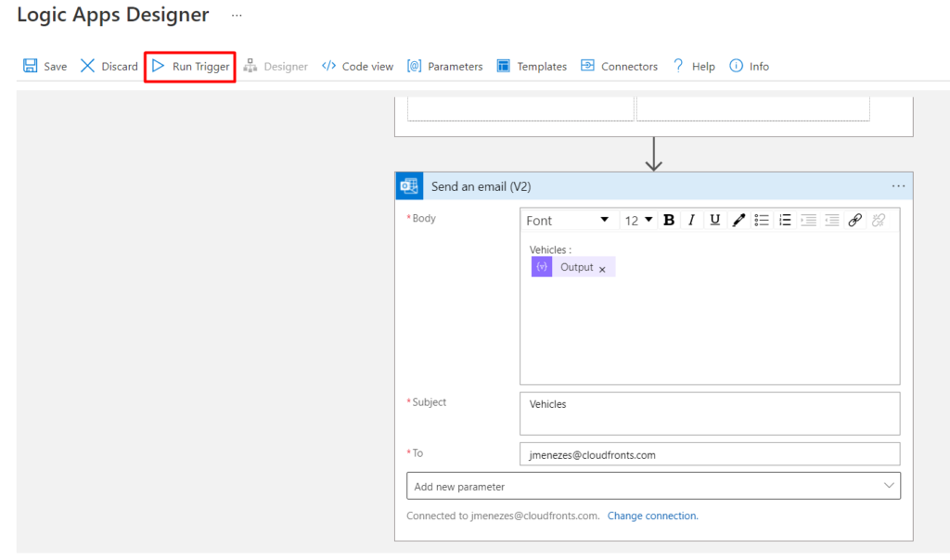The width and height of the screenshot is (950, 560).
Task: Click 'Connected to jmenezes@cloudfronts.com.' text
Action: 503,515
